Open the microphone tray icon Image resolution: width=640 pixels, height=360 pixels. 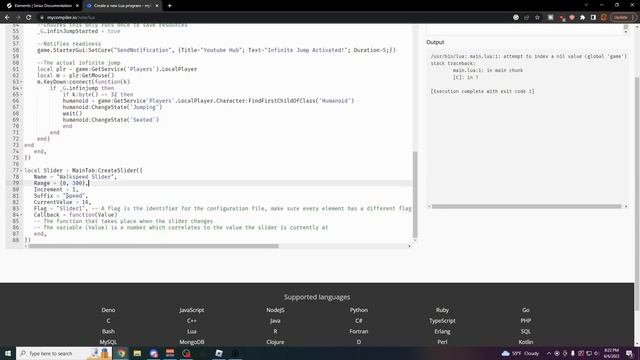[x=573, y=353]
